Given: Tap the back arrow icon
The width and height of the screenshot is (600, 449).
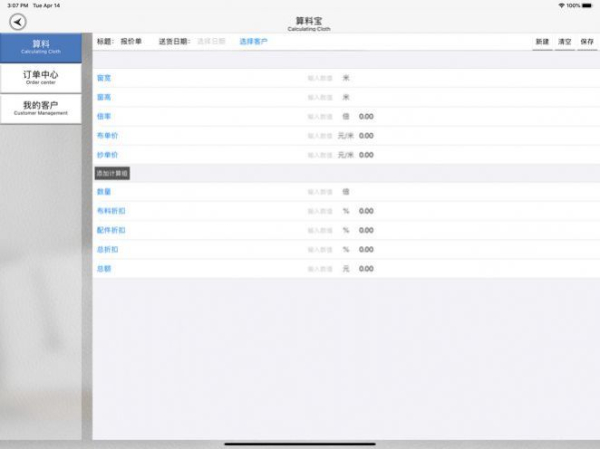Looking at the screenshot, I should pyautogui.click(x=18, y=22).
